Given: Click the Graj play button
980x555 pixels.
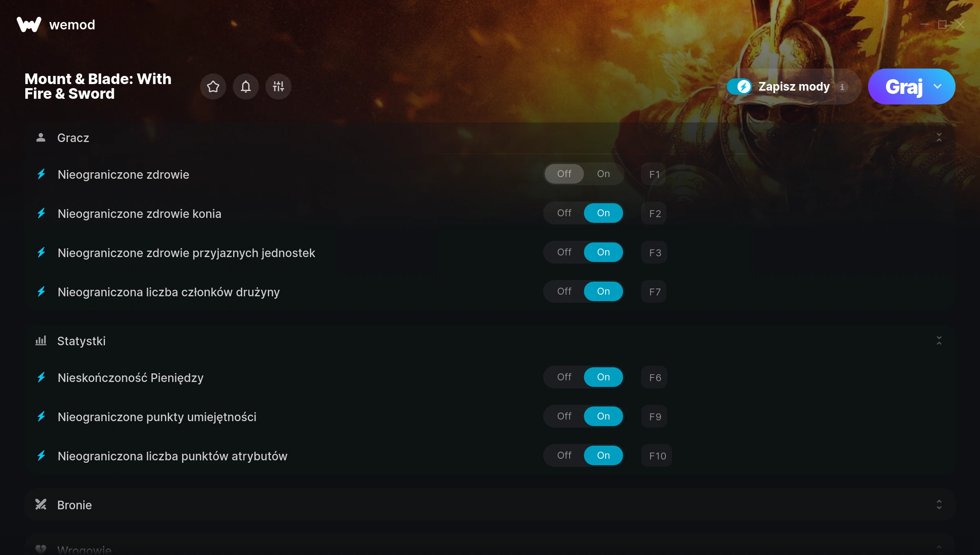Looking at the screenshot, I should [904, 87].
